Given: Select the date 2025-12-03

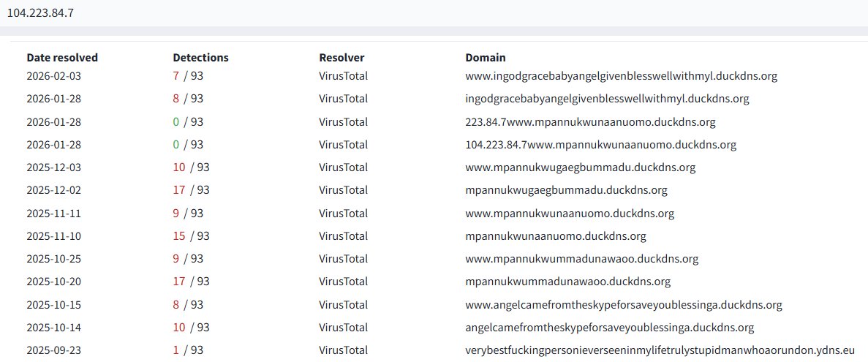Looking at the screenshot, I should [x=53, y=167].
